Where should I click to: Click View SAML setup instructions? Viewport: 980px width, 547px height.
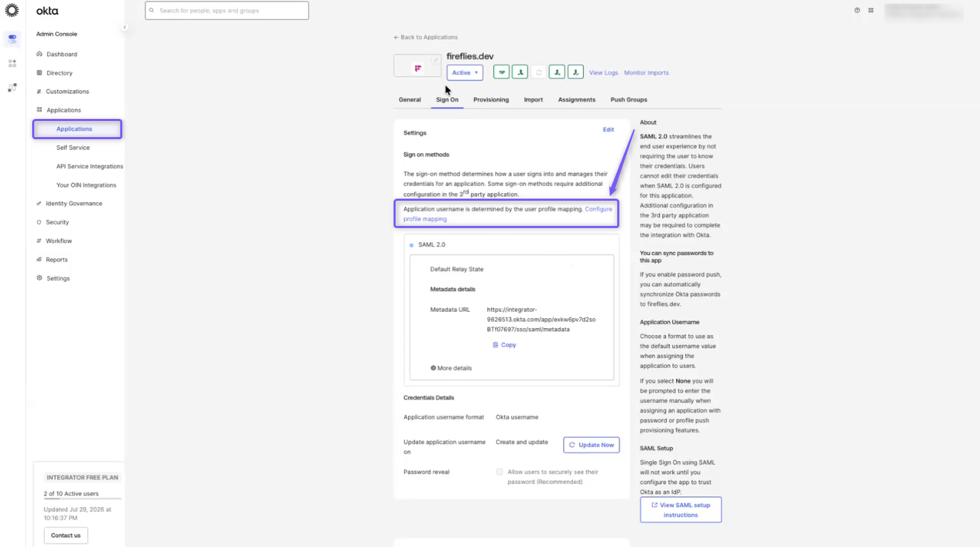[681, 510]
